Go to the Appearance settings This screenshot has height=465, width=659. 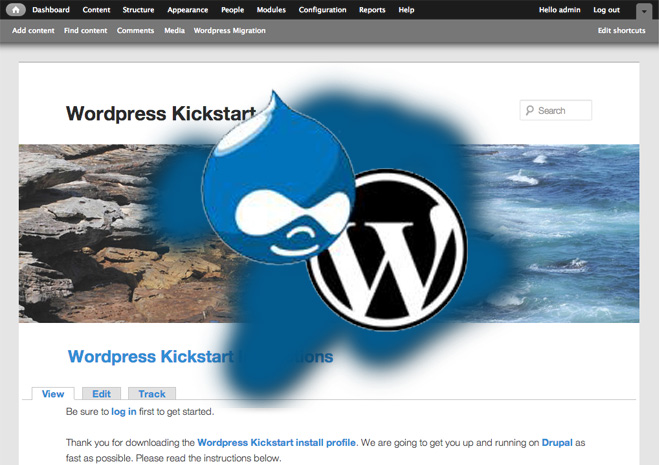tap(188, 10)
